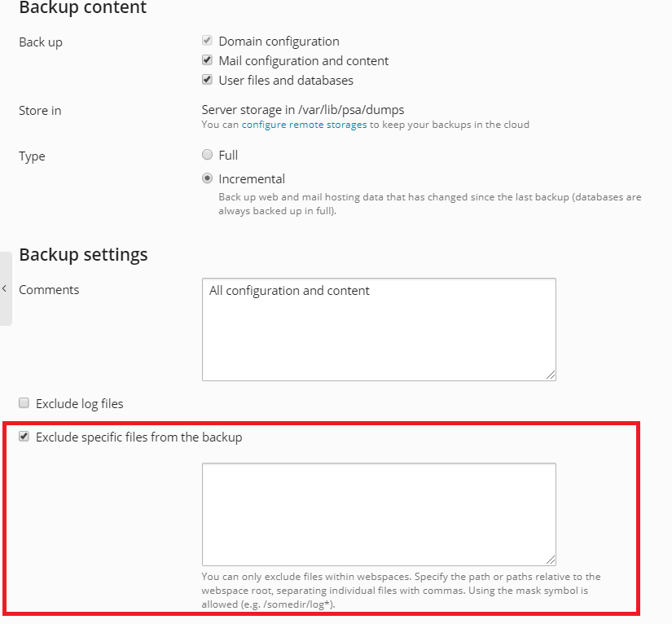Select the Full backup type
The image size is (672, 624).
click(208, 155)
